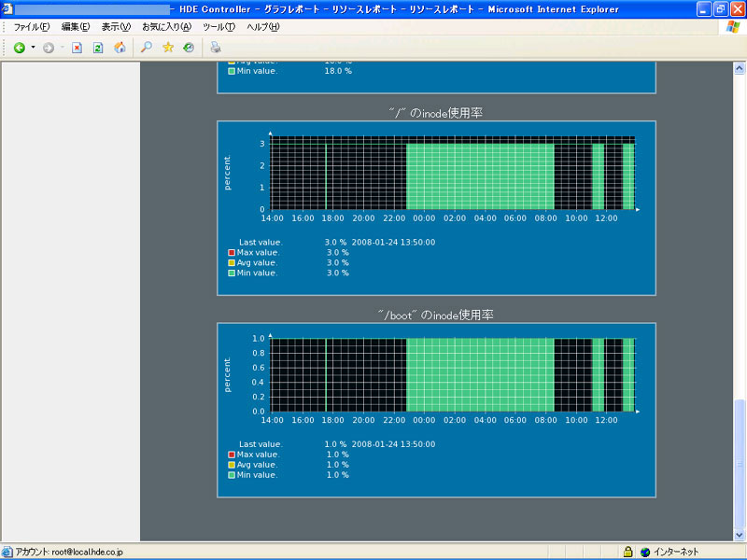Click the red Max value swatch under the "/boot" chart
The width and height of the screenshot is (747, 560).
coord(232,455)
